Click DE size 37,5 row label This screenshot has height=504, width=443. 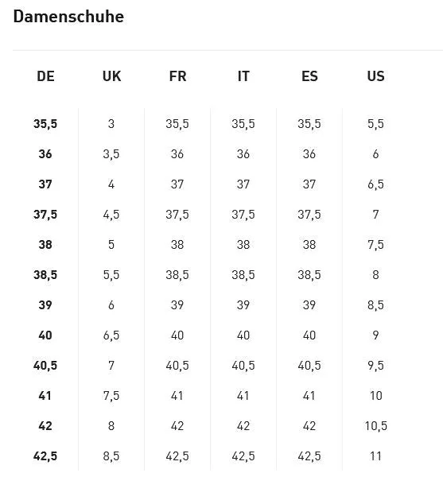[x=45, y=215]
